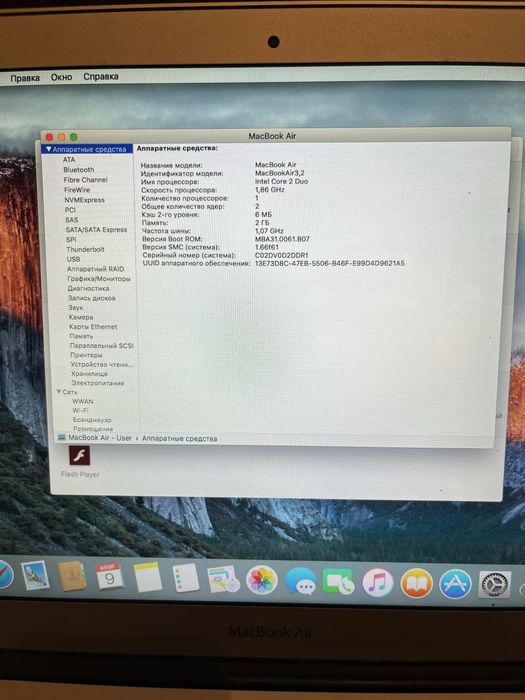Click the model identifier MacBookAir3,2

coord(279,173)
